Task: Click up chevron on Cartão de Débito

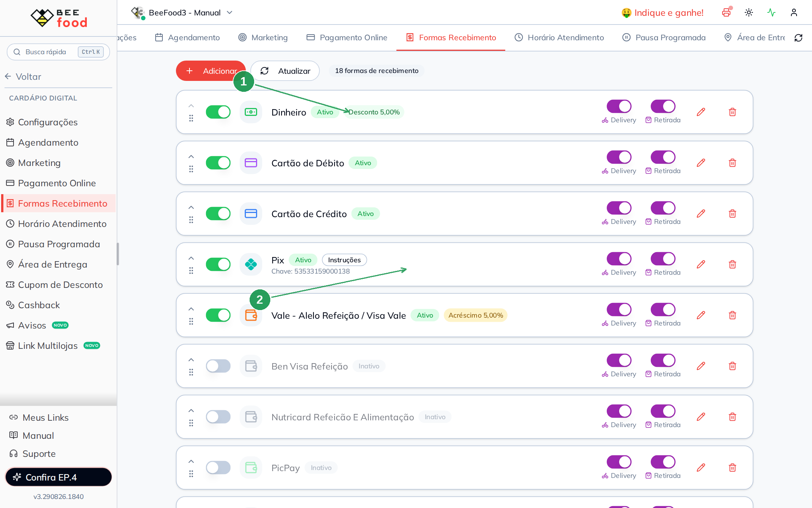Action: pos(191,157)
